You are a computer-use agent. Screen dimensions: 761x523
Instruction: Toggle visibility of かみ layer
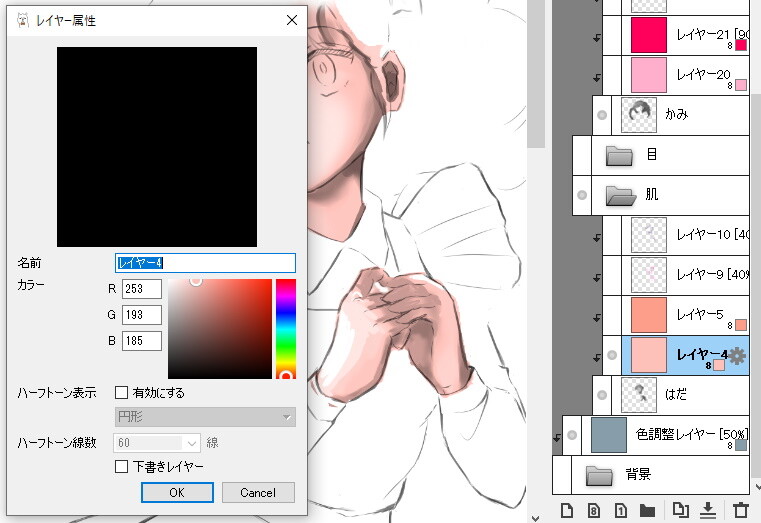point(602,115)
